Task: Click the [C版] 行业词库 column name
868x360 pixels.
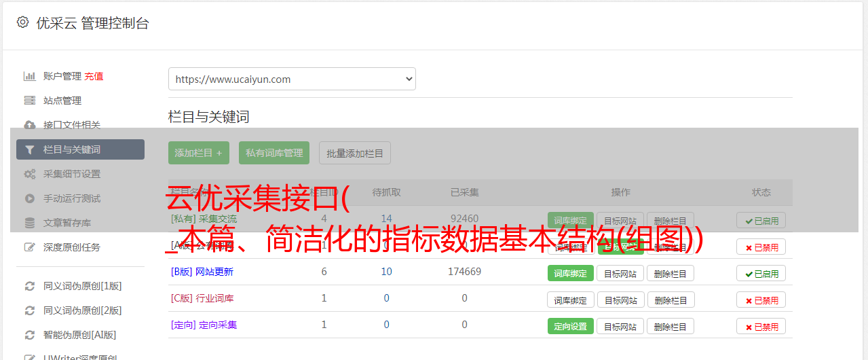Action: (202, 298)
